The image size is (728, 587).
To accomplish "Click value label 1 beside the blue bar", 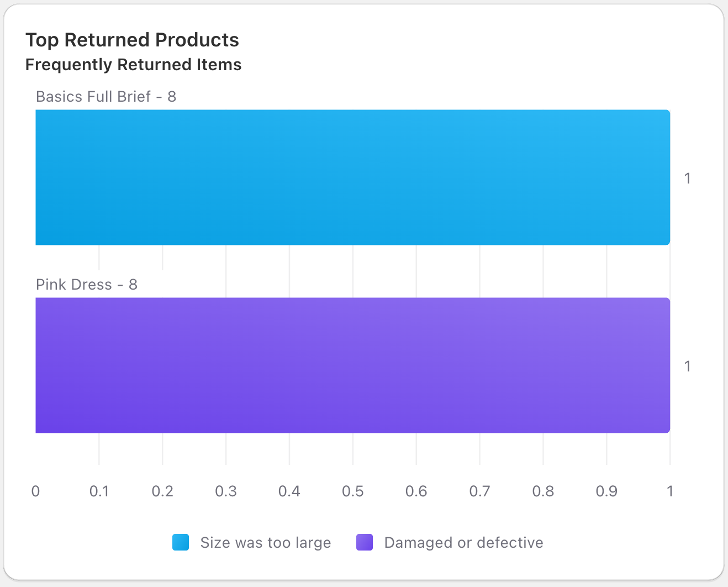I will pyautogui.click(x=687, y=179).
